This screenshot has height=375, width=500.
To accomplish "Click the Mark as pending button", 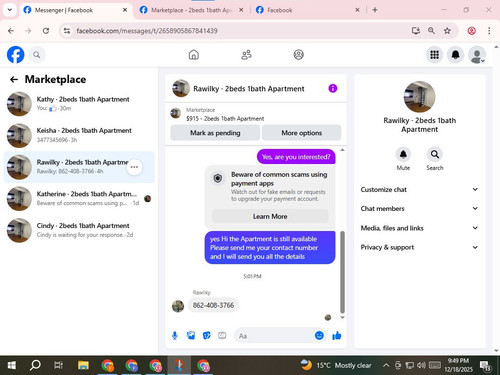I will point(215,133).
